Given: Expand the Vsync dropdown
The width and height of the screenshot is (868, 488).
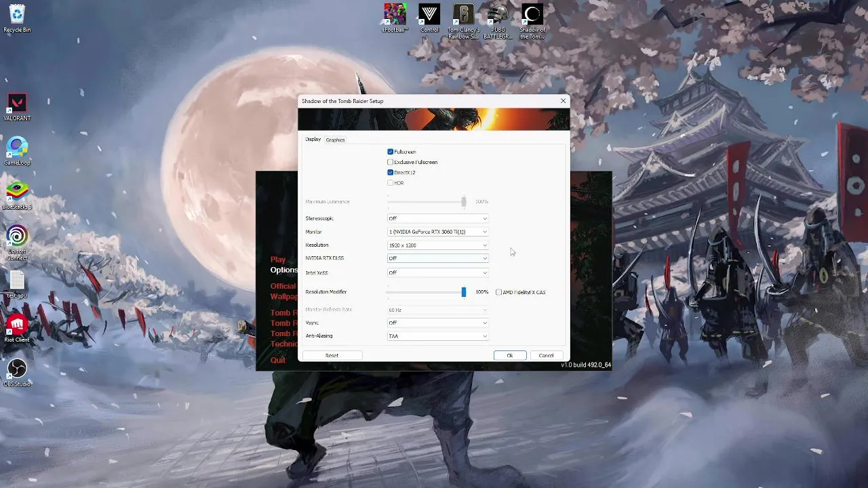Looking at the screenshot, I should pos(437,323).
